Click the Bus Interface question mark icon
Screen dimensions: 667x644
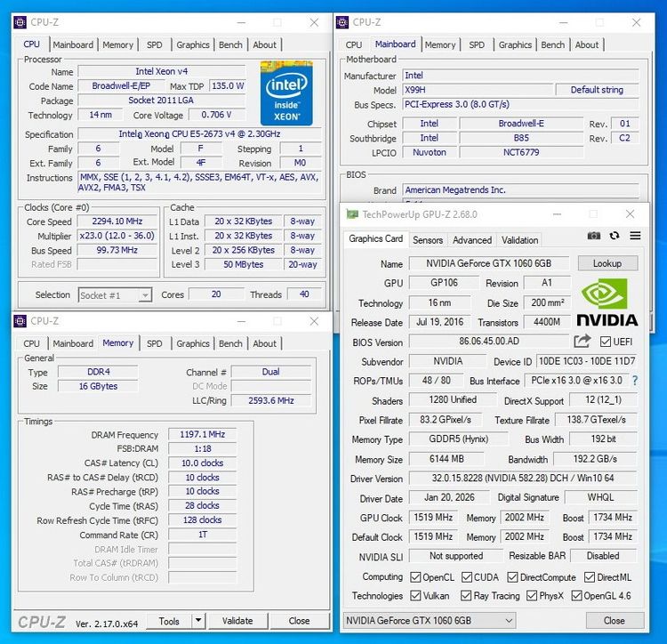[635, 381]
